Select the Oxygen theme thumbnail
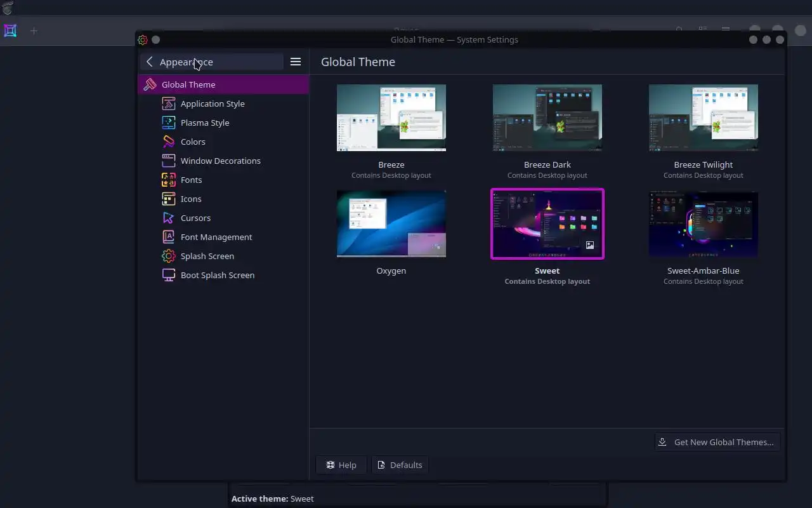 pyautogui.click(x=391, y=224)
